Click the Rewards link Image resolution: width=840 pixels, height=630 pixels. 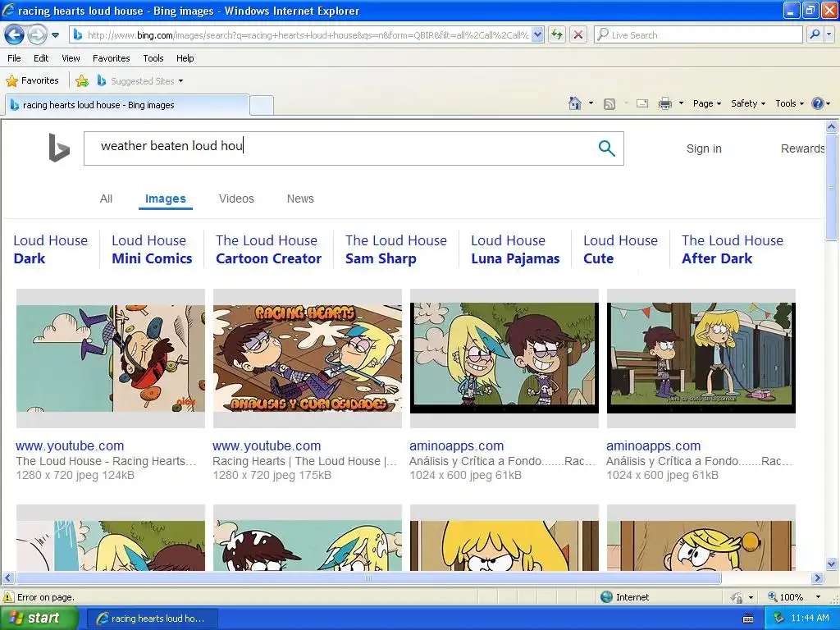point(802,148)
